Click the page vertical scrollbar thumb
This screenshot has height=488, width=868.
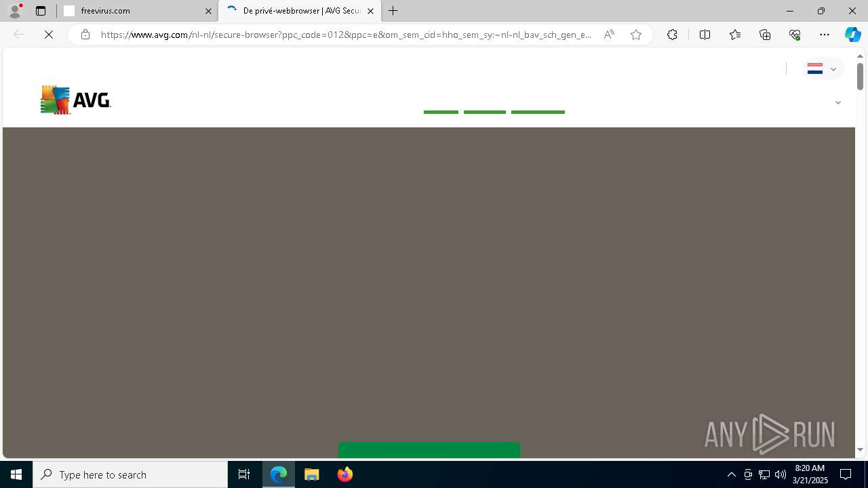coord(860,76)
